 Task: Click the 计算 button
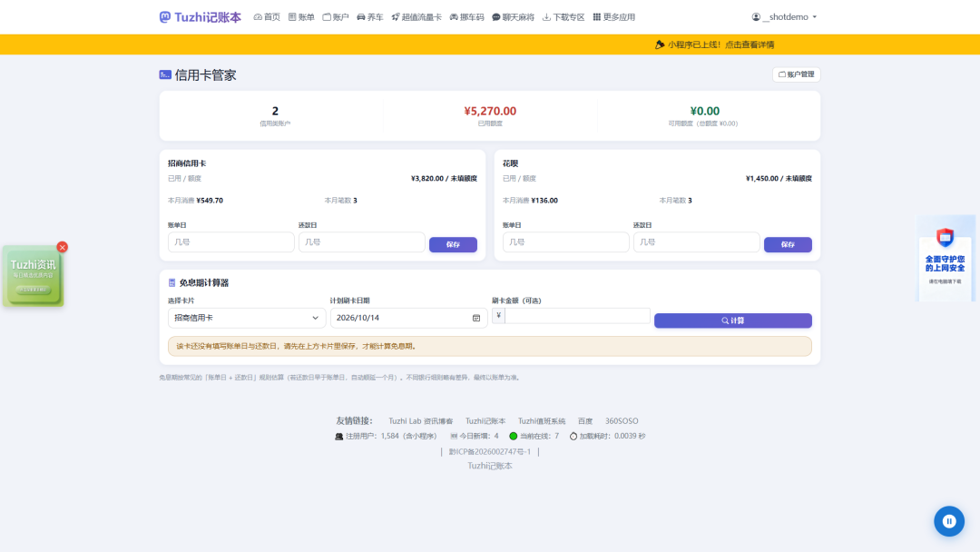732,320
